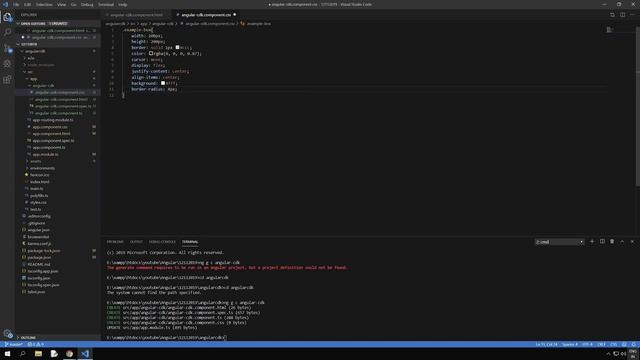
Task: Click the terminal command prompt line
Action: (166, 338)
